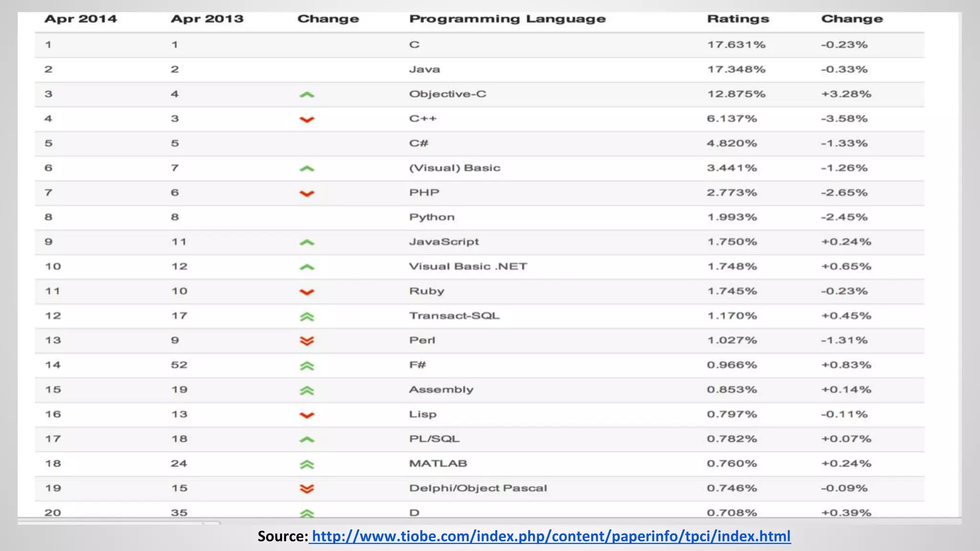Select the Delphi/Object Pascal language name
980x551 pixels.
[x=478, y=488]
